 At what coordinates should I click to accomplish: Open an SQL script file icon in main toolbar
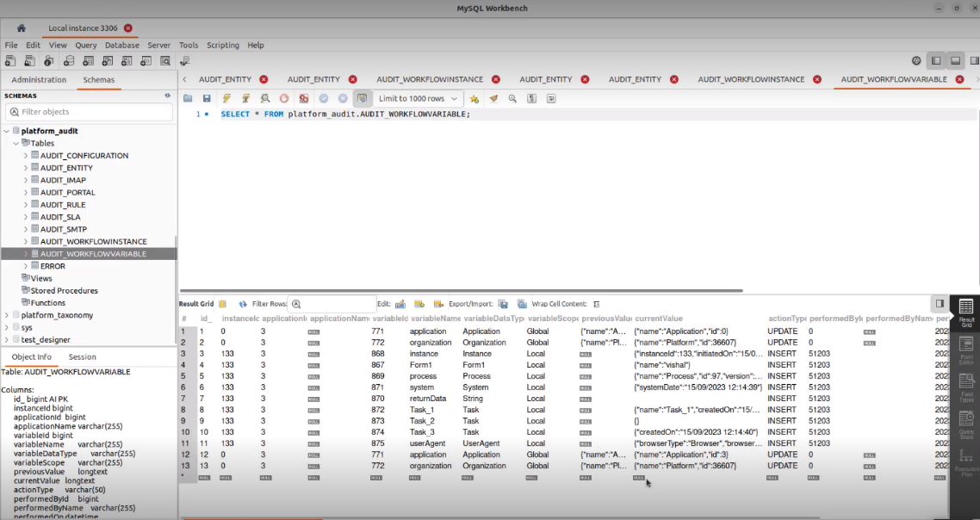click(29, 61)
